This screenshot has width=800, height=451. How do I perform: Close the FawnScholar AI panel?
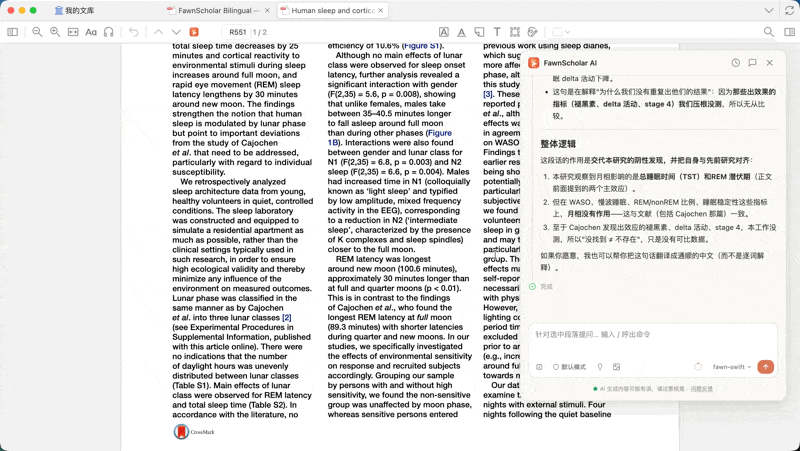coord(769,63)
